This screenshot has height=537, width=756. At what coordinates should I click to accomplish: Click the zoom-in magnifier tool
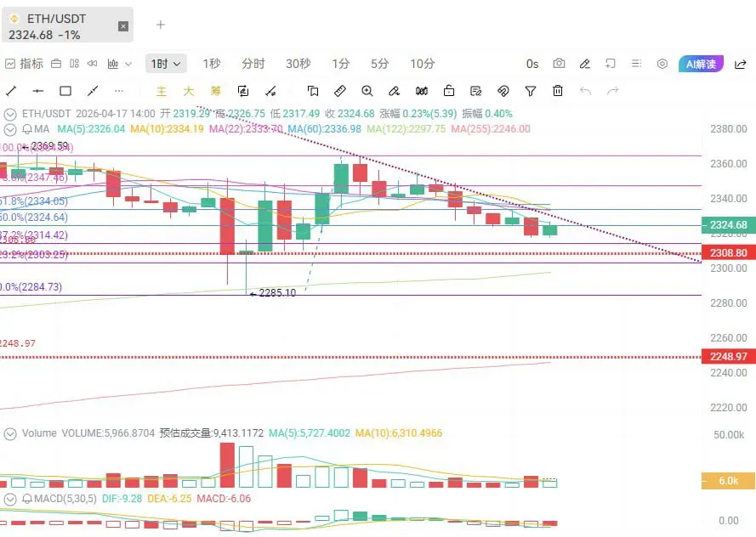pyautogui.click(x=367, y=91)
